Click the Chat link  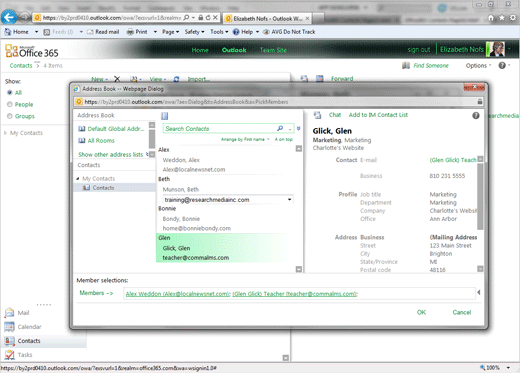click(335, 115)
